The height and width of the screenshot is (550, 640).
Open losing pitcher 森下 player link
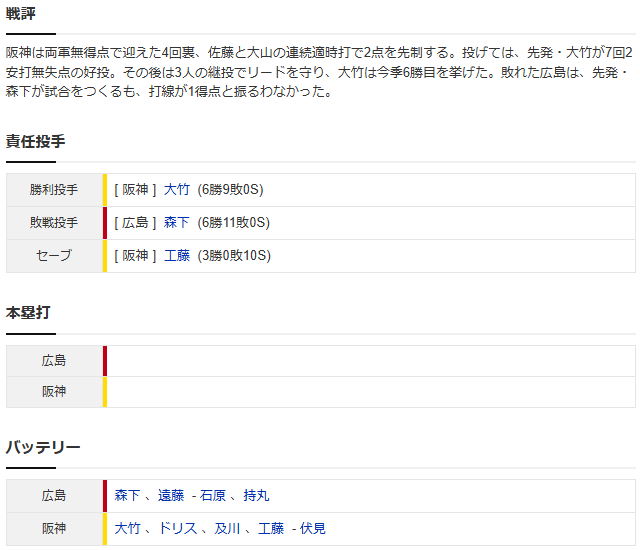(x=177, y=223)
